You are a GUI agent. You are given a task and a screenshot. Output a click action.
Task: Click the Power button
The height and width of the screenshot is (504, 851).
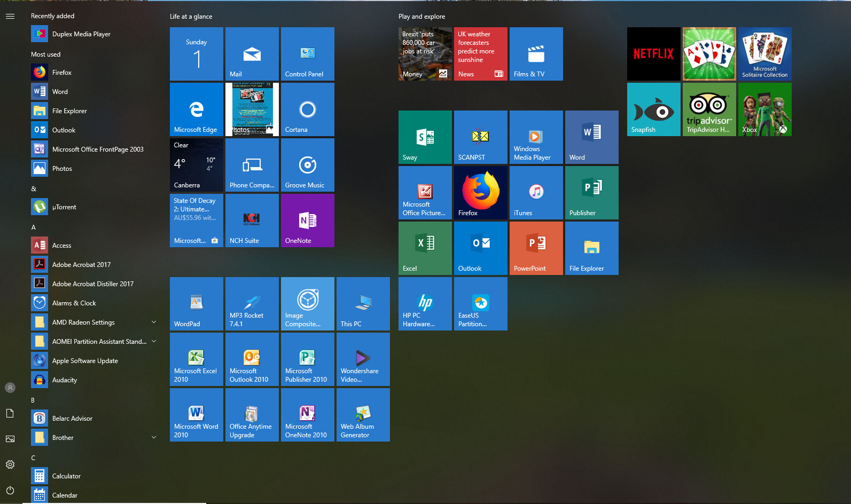(x=10, y=490)
